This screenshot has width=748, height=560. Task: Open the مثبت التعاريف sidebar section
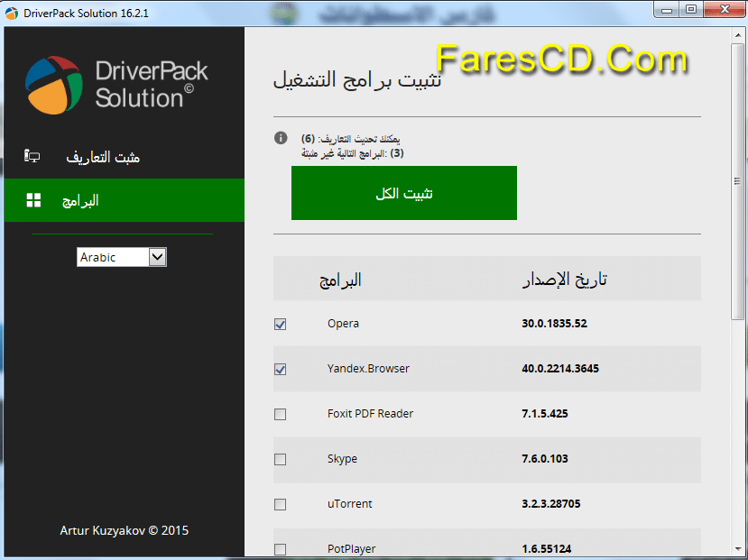[x=124, y=156]
